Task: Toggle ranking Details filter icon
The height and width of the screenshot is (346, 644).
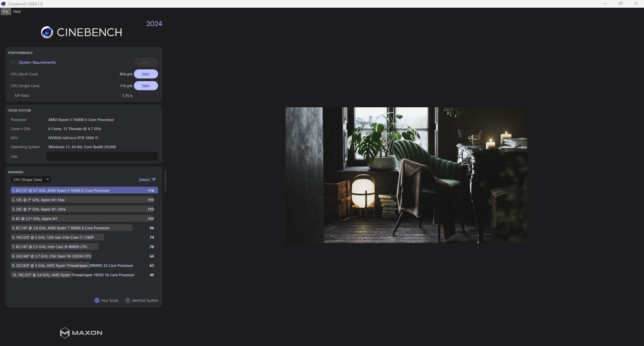Action: pyautogui.click(x=154, y=180)
